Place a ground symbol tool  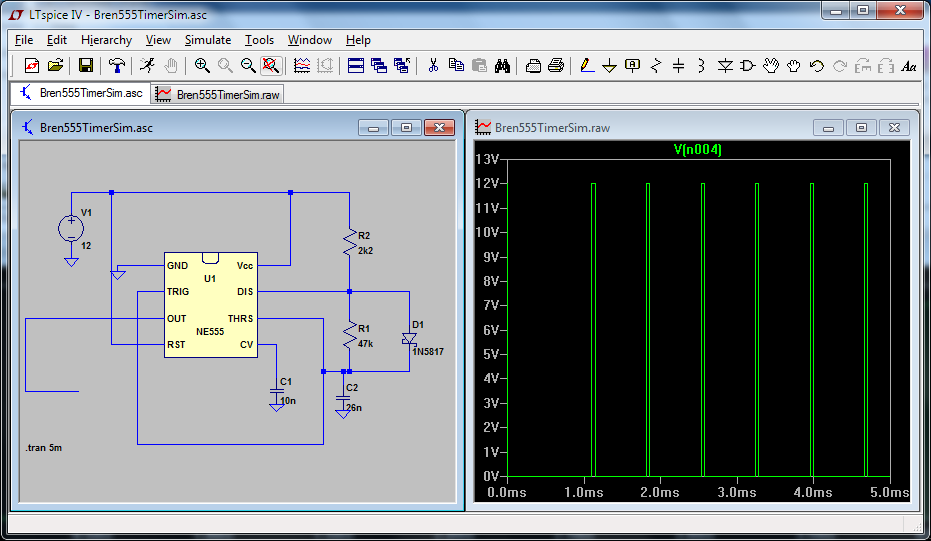click(609, 65)
